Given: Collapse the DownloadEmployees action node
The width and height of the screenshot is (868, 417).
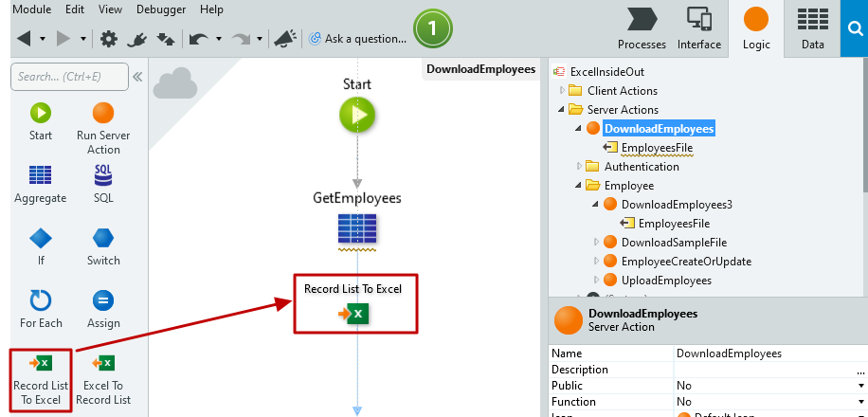Looking at the screenshot, I should tap(578, 129).
